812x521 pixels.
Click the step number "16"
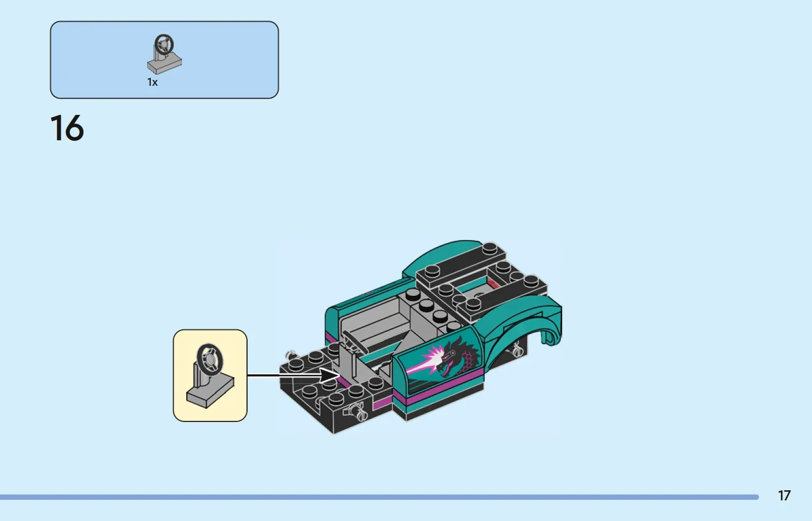(67, 128)
